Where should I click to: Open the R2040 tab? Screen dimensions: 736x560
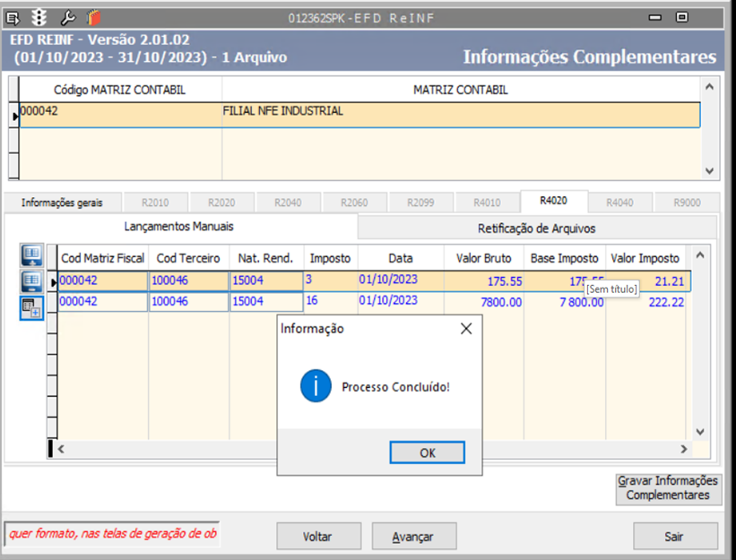click(288, 202)
